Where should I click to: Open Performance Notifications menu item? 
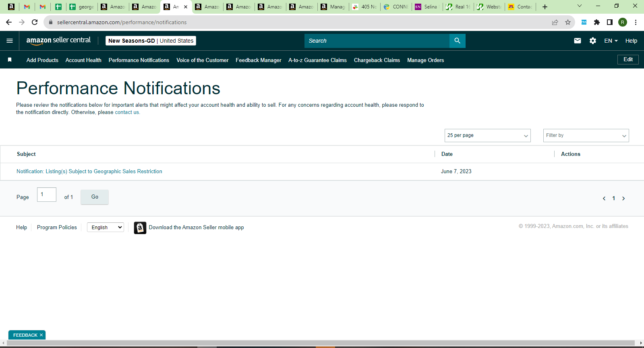point(139,60)
